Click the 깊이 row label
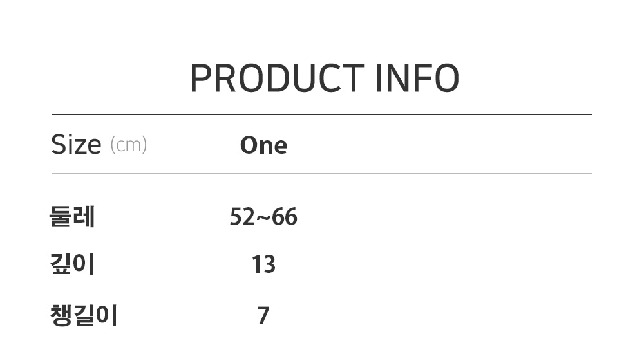 click(x=72, y=264)
